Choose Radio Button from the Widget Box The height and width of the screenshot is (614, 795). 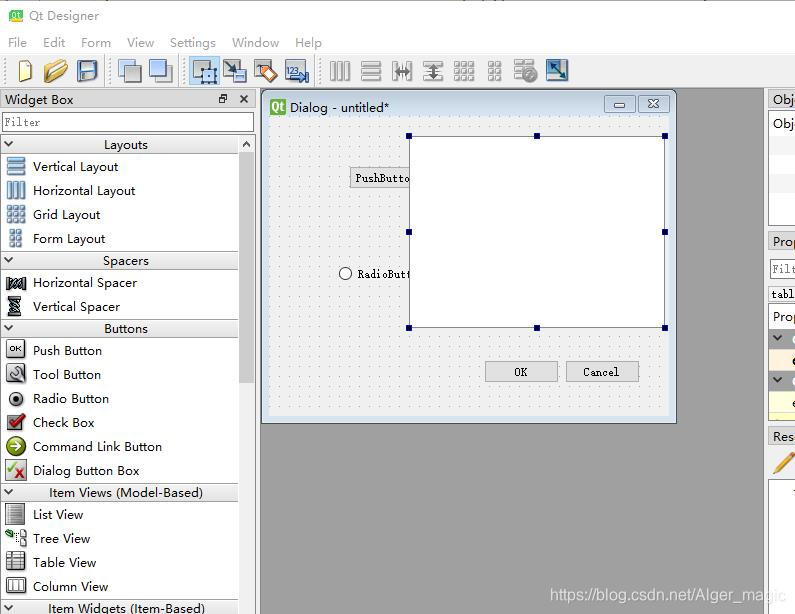70,399
